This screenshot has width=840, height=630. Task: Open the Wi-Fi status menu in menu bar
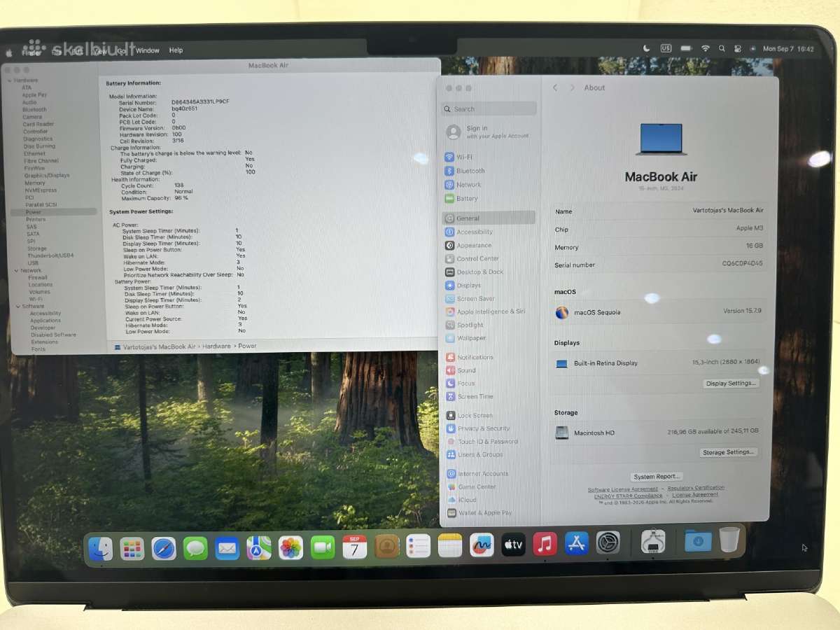click(x=706, y=48)
